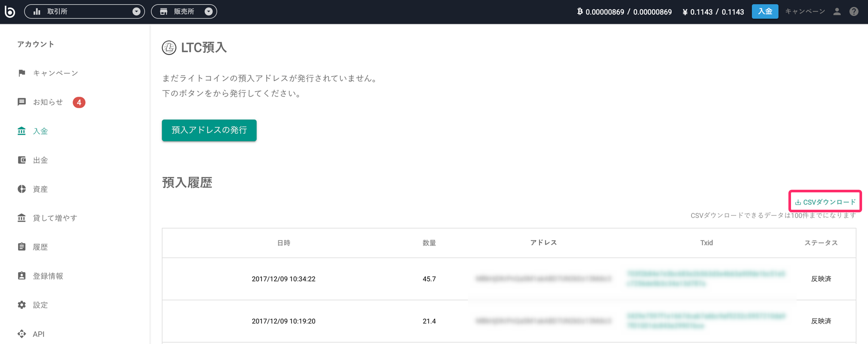Viewport: 868px width, 344px height.
Task: Click 反映済 status in 21.4 row
Action: (x=821, y=321)
